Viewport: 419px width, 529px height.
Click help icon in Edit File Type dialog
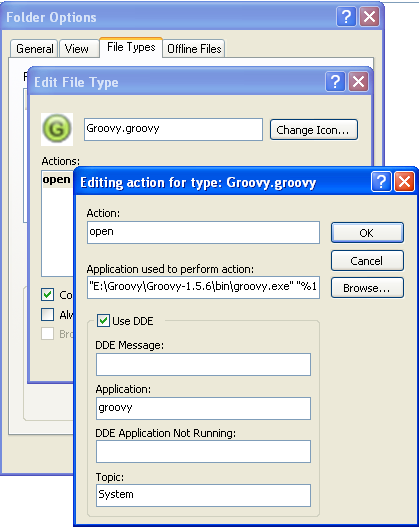[x=335, y=82]
